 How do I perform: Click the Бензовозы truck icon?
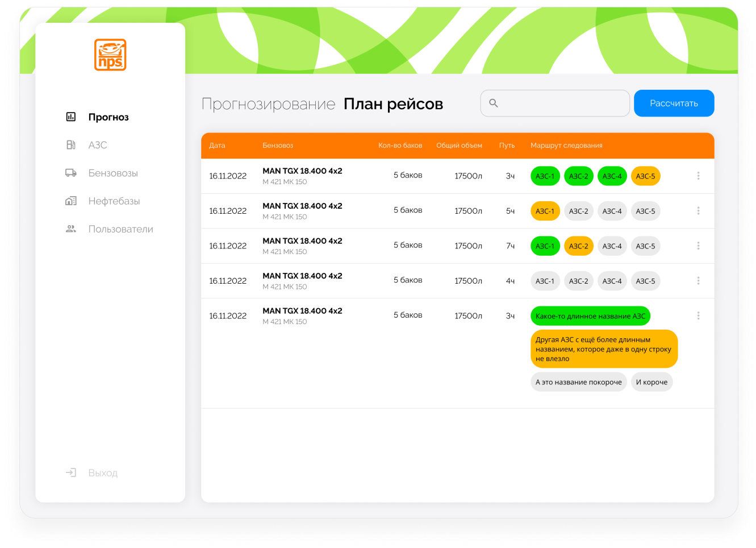pyautogui.click(x=71, y=173)
